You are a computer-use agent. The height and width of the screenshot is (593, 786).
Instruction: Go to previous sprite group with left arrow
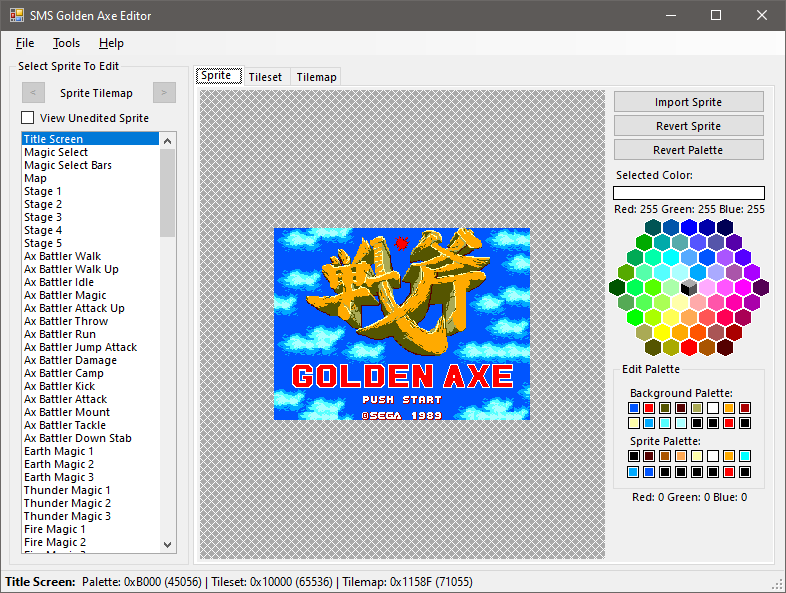(x=33, y=93)
